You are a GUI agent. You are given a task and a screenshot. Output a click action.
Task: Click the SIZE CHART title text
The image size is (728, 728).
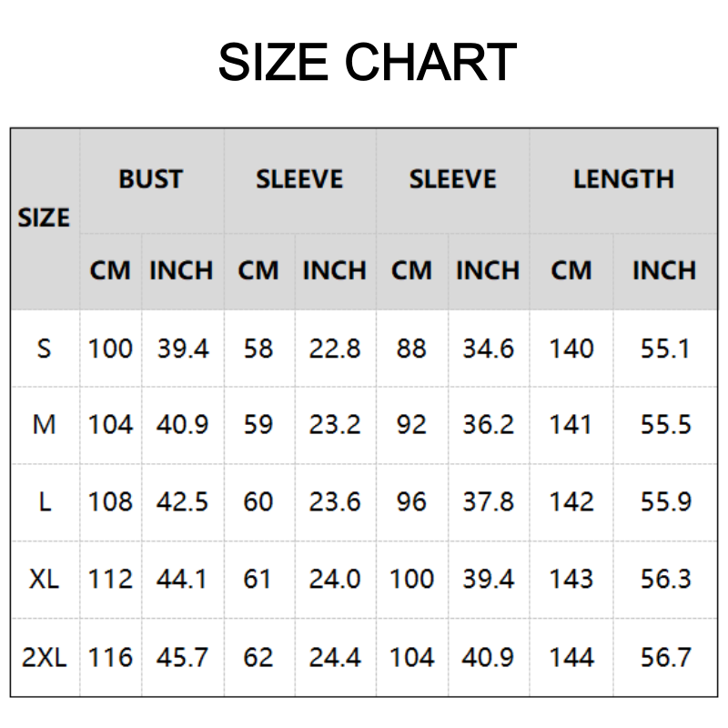pyautogui.click(x=367, y=62)
